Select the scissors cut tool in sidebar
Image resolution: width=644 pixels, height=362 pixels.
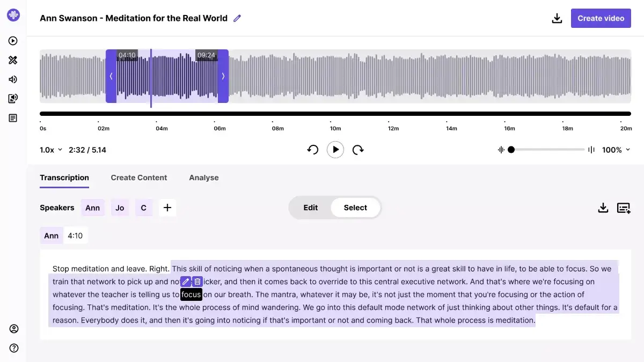[x=13, y=60]
